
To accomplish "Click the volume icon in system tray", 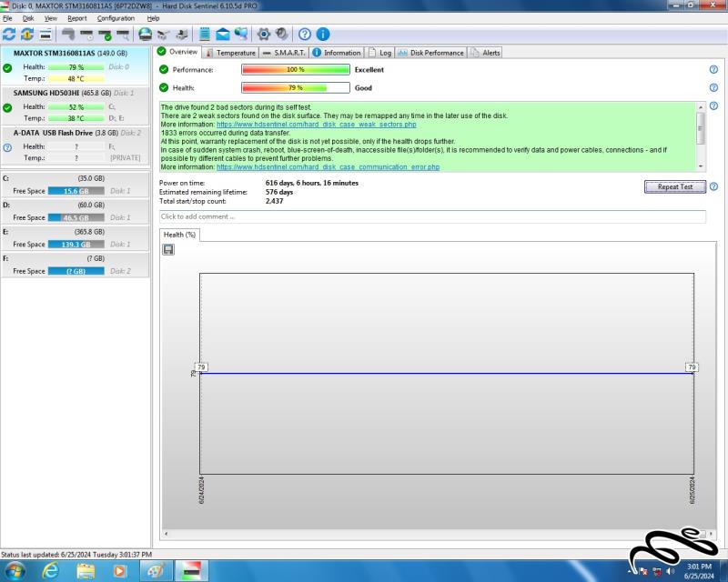I will 670,571.
